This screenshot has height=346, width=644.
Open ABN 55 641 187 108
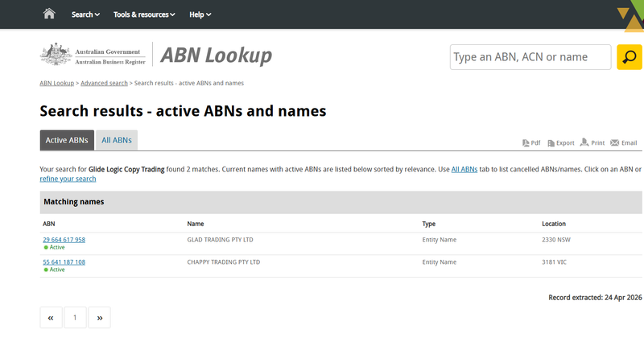64,262
